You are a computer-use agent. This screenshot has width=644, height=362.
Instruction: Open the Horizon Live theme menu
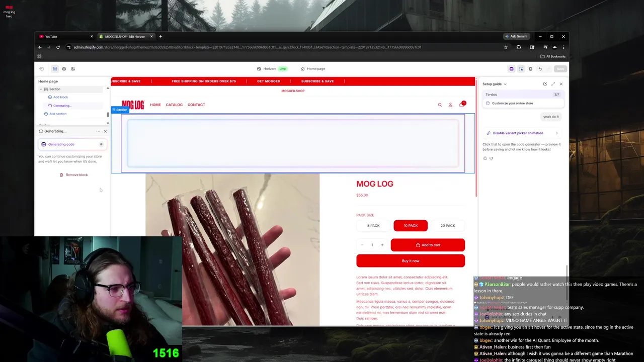pos(272,69)
